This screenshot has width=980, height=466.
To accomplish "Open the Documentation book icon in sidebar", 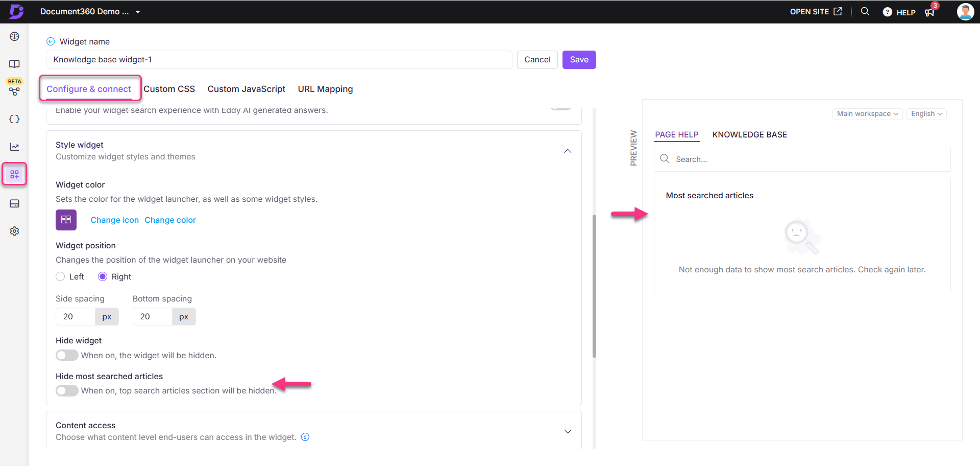I will pyautogui.click(x=14, y=64).
